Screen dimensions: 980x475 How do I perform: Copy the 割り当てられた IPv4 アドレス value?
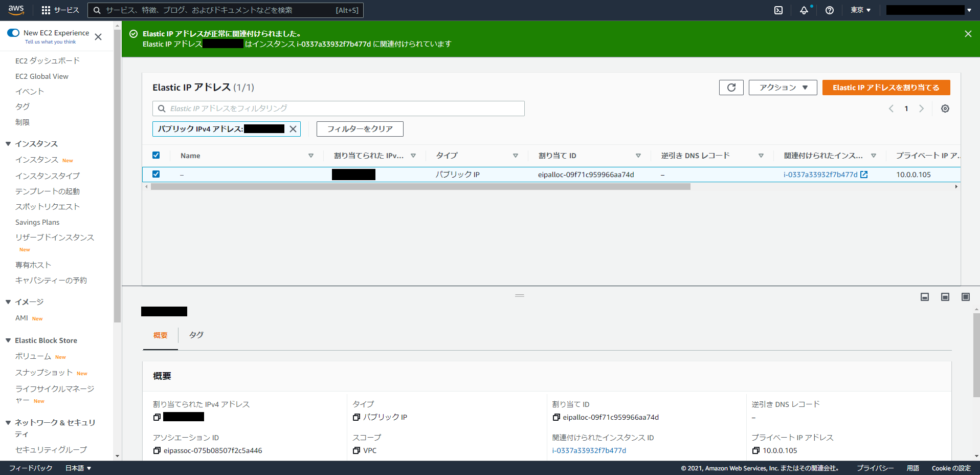tap(157, 417)
